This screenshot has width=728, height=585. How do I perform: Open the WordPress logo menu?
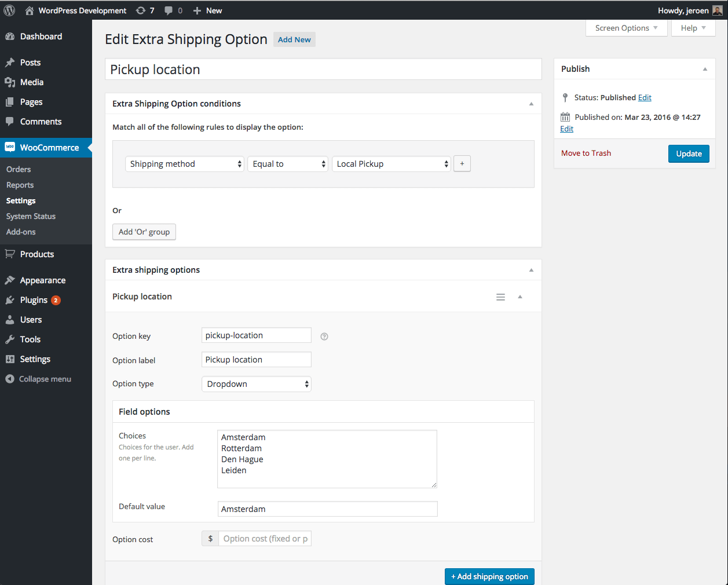[9, 10]
